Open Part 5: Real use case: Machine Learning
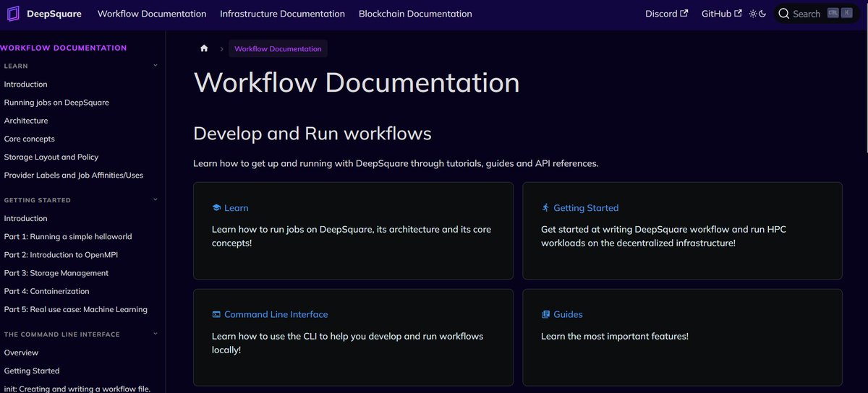This screenshot has width=868, height=393. pyautogui.click(x=76, y=309)
